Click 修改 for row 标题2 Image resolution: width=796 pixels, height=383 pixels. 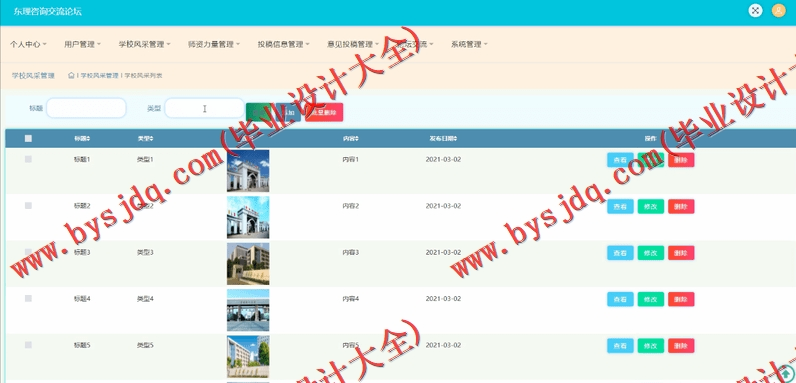tap(651, 206)
